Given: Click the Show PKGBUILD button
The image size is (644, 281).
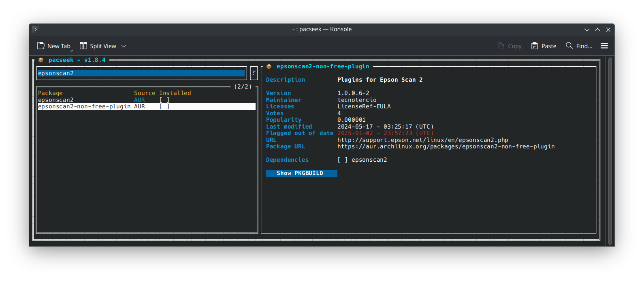Looking at the screenshot, I should [x=301, y=173].
